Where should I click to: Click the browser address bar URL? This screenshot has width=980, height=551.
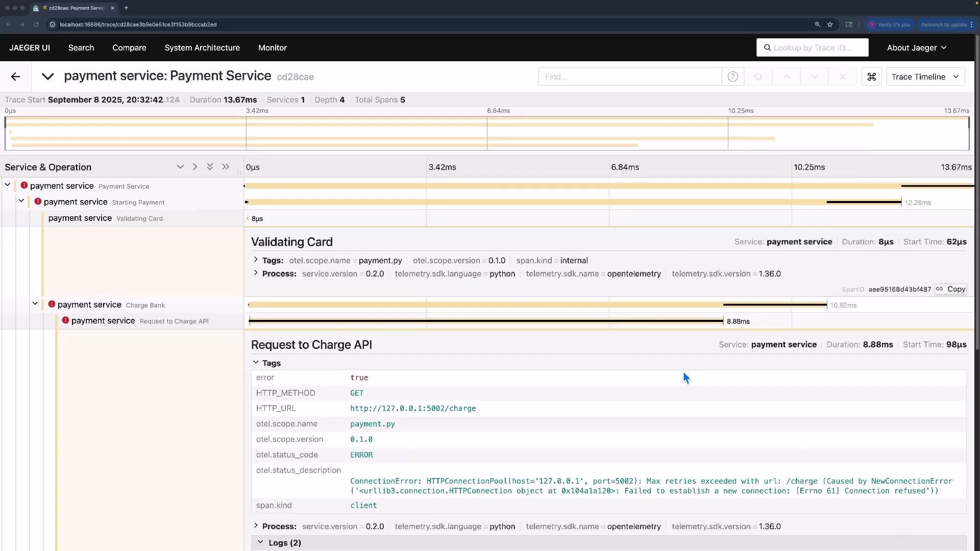138,24
